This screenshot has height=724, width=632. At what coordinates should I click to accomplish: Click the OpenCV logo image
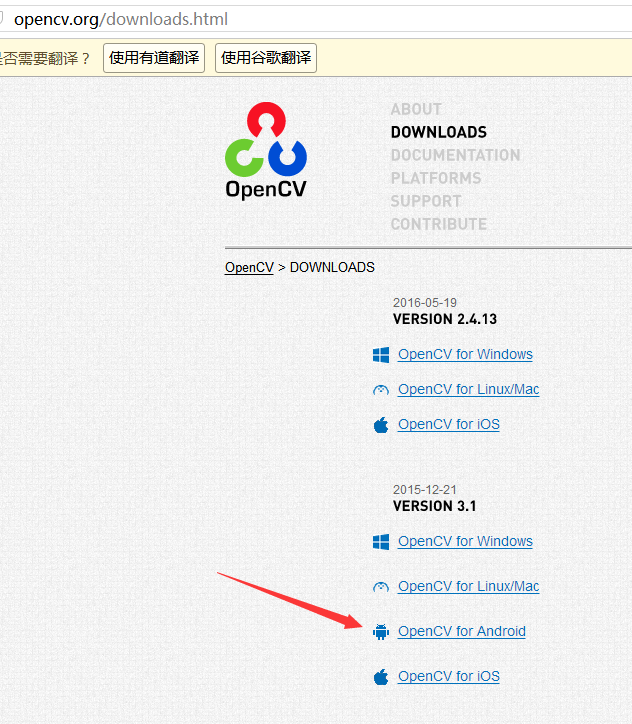click(x=266, y=151)
